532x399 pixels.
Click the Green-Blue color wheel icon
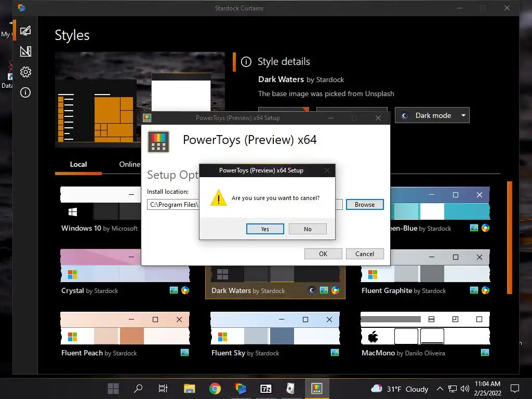(x=486, y=228)
